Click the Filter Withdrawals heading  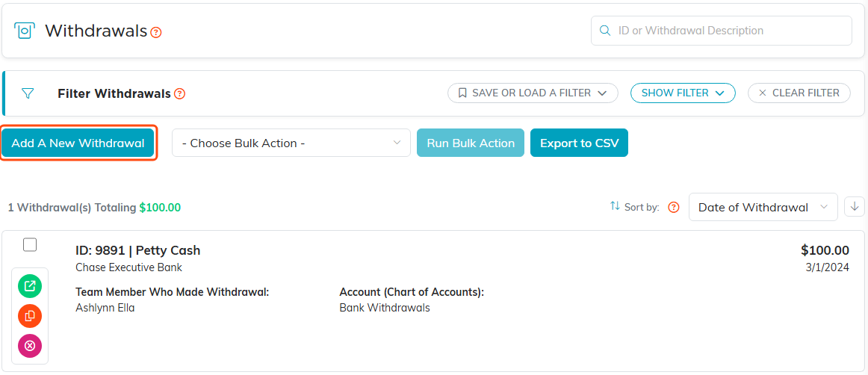(x=114, y=93)
